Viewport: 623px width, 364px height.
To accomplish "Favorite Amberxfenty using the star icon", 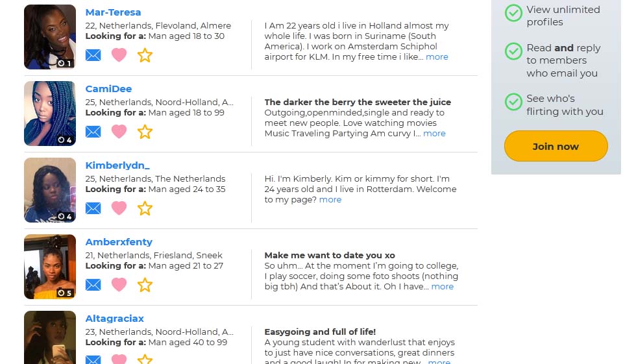I will (x=145, y=285).
